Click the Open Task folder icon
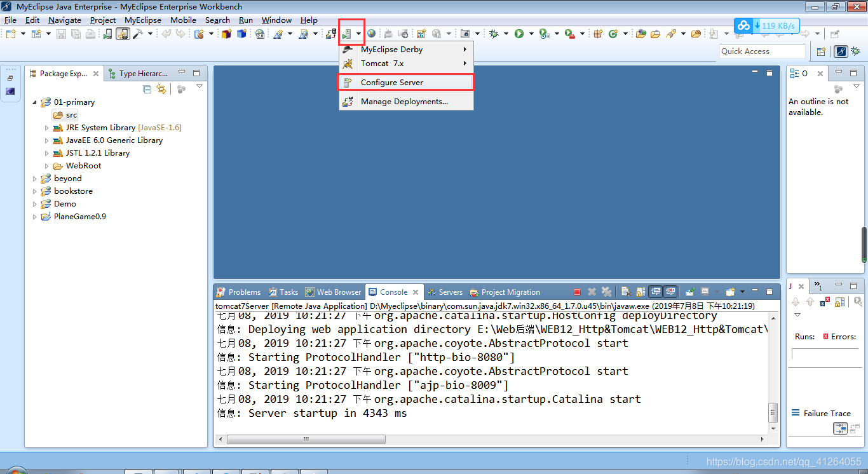 tap(655, 34)
